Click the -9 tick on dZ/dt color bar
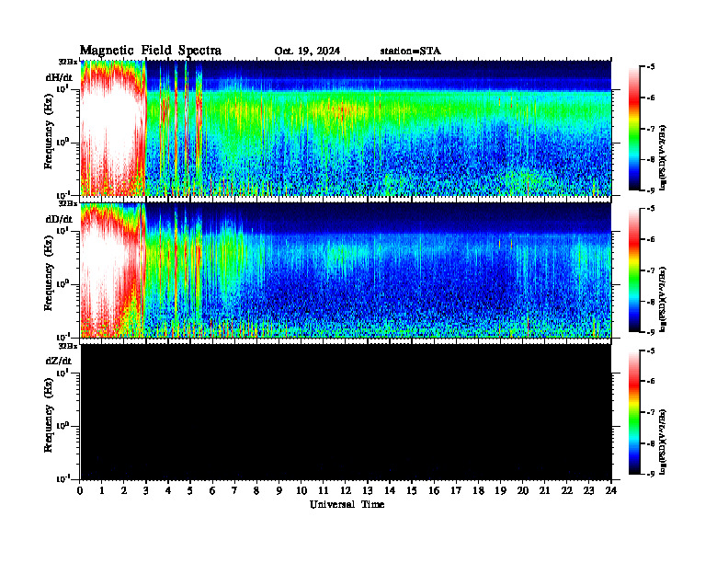728x563 pixels. point(651,474)
